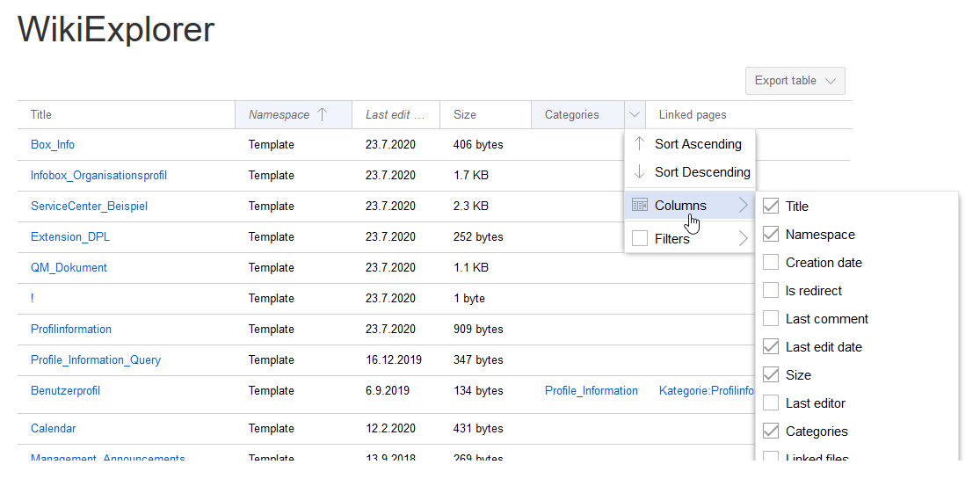
Task: Click the 431 bytes size cell
Action: point(478,429)
